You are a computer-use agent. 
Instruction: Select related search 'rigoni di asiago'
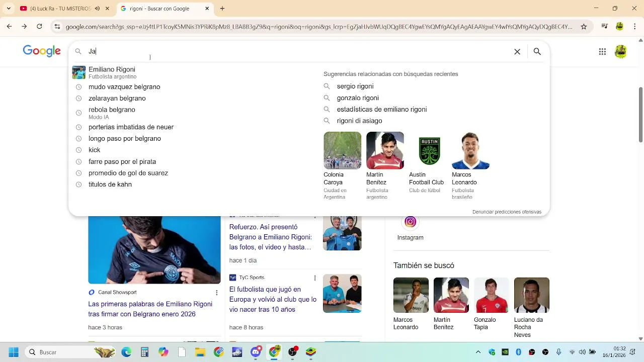(359, 121)
